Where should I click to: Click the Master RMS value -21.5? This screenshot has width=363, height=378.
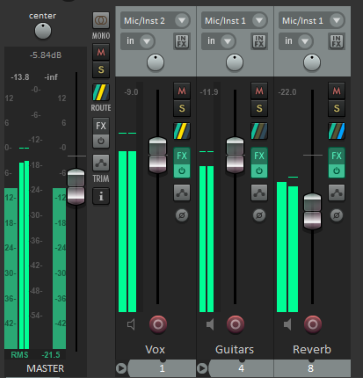(x=51, y=355)
